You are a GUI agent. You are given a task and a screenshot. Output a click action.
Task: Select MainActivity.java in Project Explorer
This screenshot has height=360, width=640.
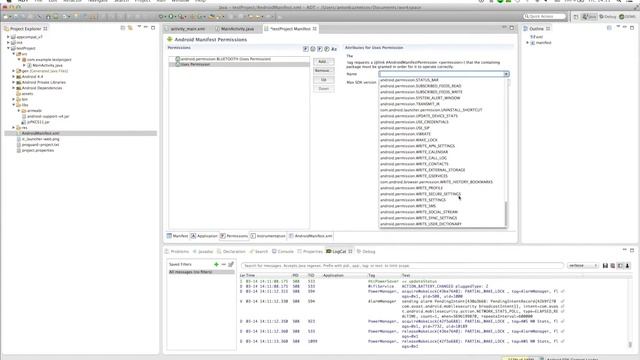pyautogui.click(x=47, y=65)
